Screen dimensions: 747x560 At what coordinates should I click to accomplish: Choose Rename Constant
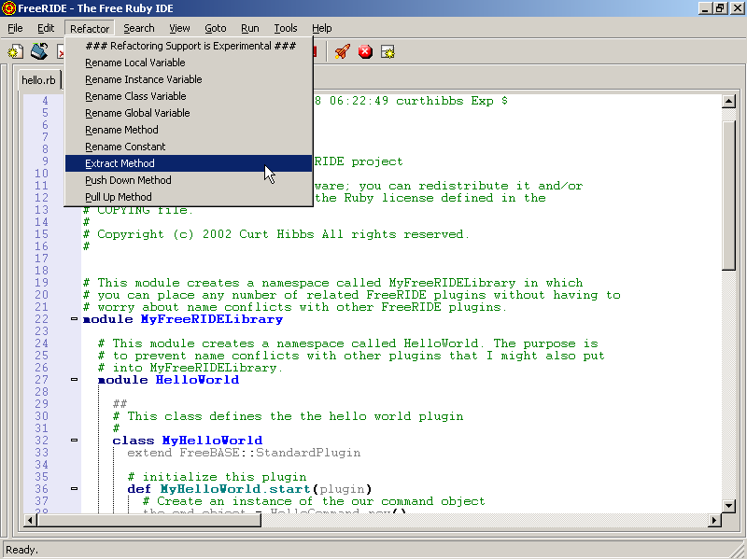(x=189, y=147)
